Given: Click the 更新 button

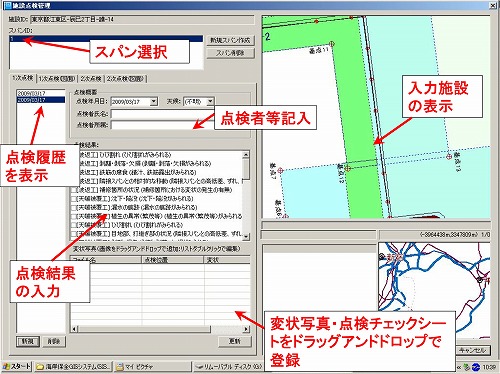Looking at the screenshot, I should (235, 341).
